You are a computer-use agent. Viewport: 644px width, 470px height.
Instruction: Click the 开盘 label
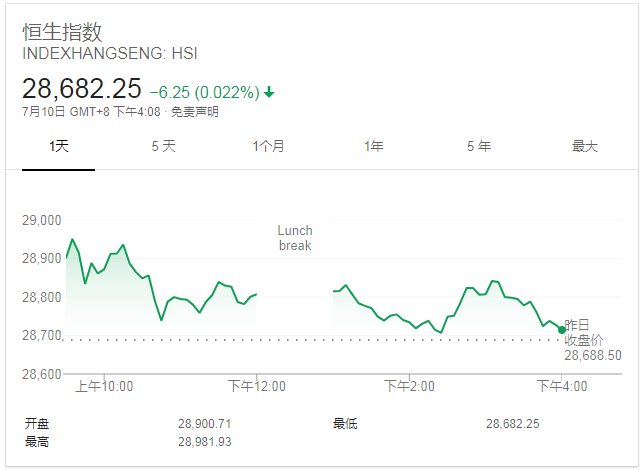pyautogui.click(x=37, y=424)
